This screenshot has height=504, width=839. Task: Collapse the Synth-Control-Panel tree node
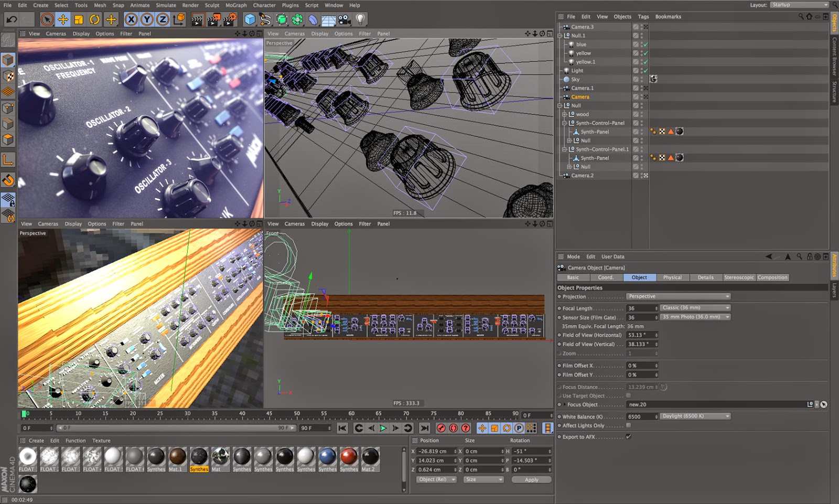(565, 123)
